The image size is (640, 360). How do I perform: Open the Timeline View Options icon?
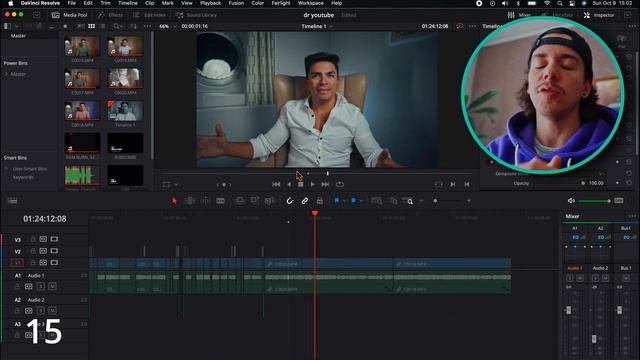tap(13, 201)
